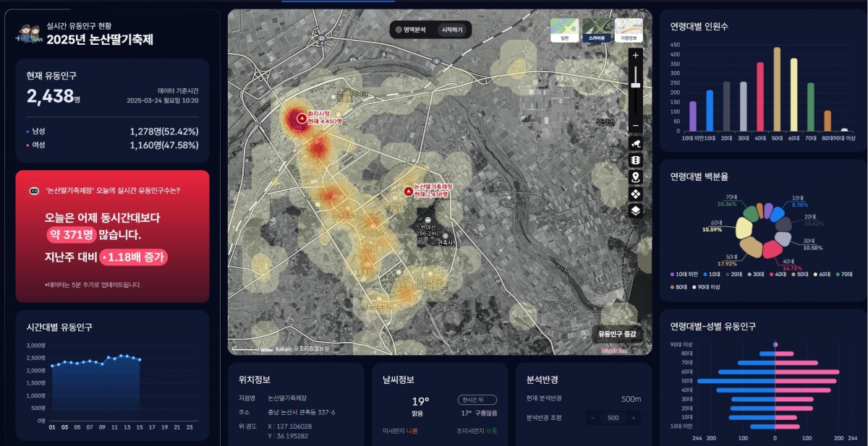Decrease analysis radius with minus stepper
This screenshot has height=446, width=868.
592,418
